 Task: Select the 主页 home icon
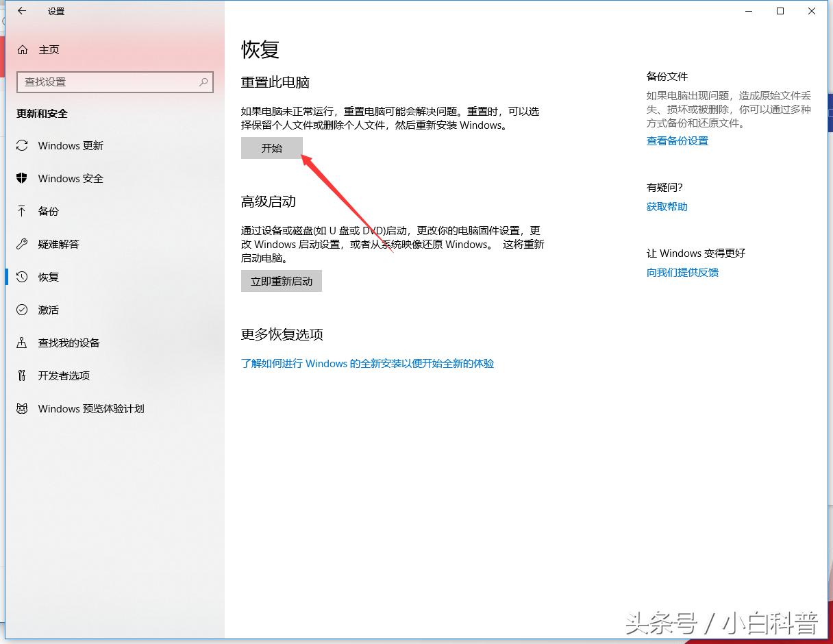22,49
